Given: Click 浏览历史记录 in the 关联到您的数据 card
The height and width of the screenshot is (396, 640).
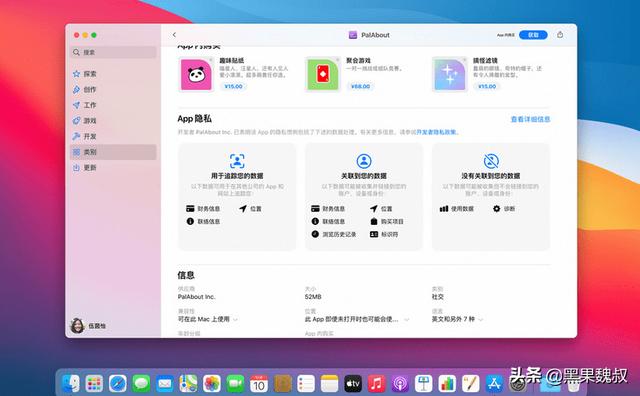Looking at the screenshot, I should (334, 234).
